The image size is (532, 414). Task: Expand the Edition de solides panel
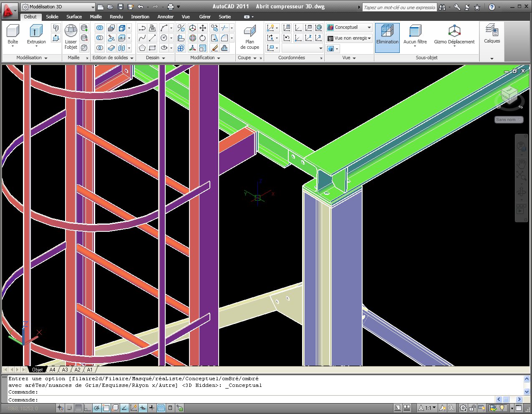113,58
